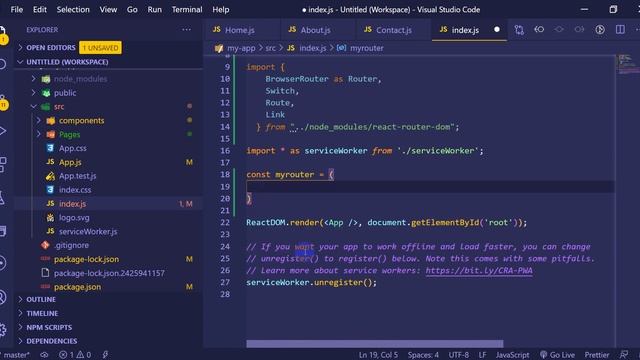Switch to Contact.js tab
The width and height of the screenshot is (640, 360).
point(393,30)
